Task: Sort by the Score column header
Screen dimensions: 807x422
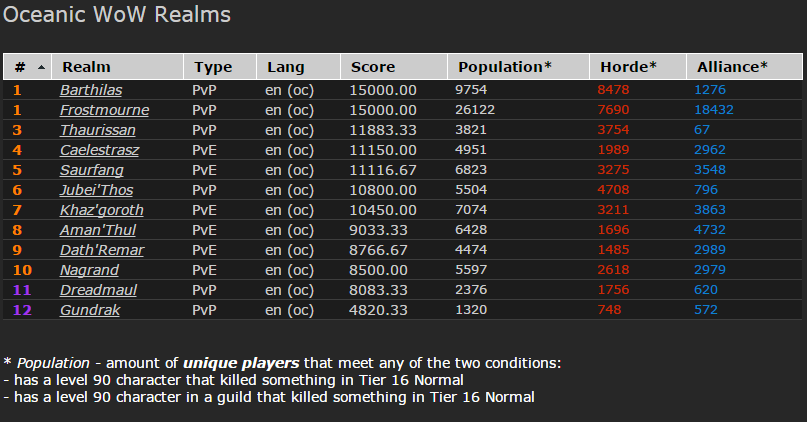Action: [x=394, y=67]
